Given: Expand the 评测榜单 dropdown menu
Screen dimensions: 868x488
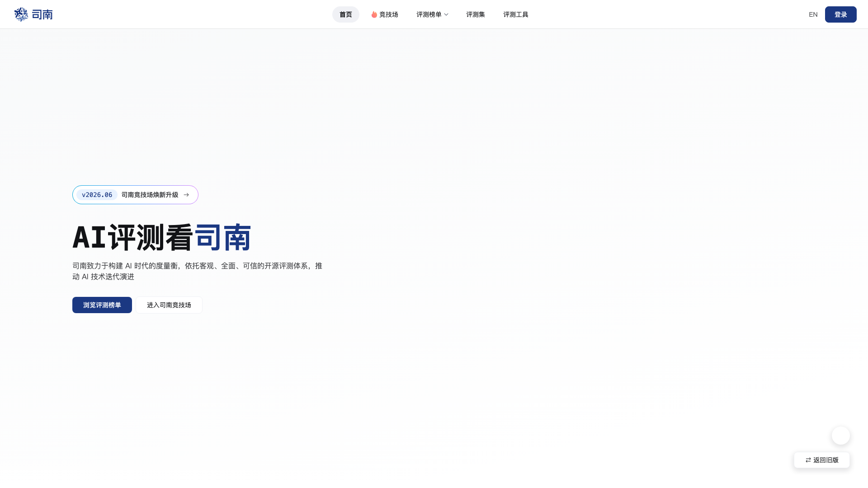Looking at the screenshot, I should [x=432, y=14].
